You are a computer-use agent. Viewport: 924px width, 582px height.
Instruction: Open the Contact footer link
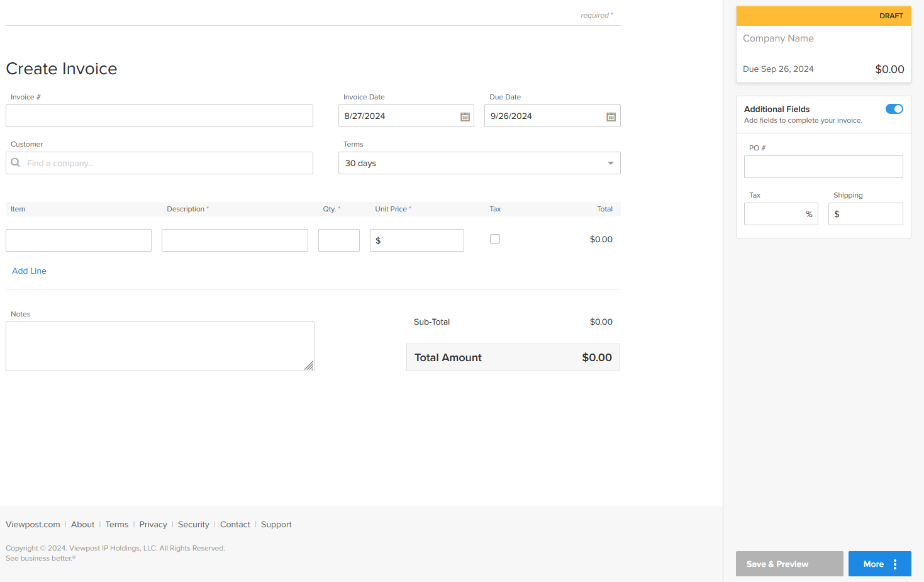click(235, 524)
